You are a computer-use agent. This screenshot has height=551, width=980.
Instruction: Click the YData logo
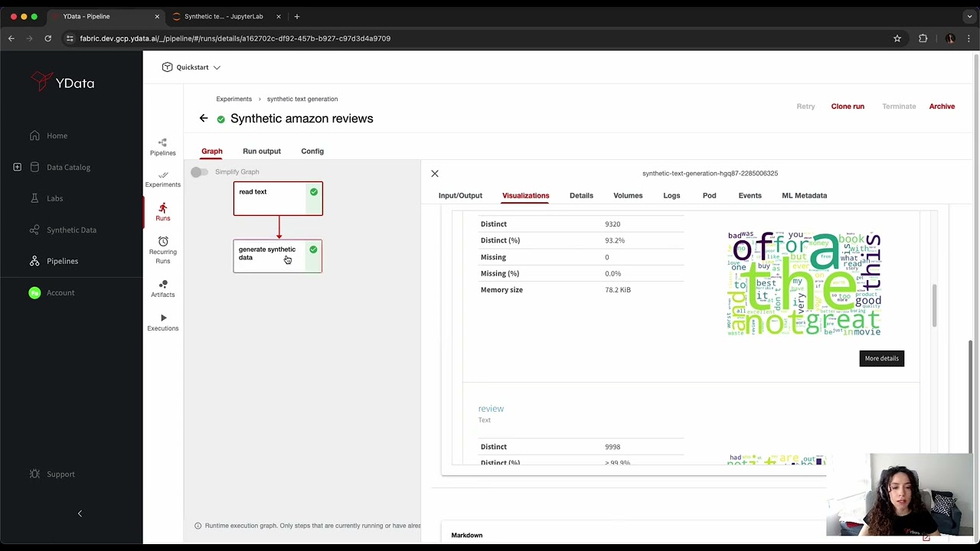(63, 82)
